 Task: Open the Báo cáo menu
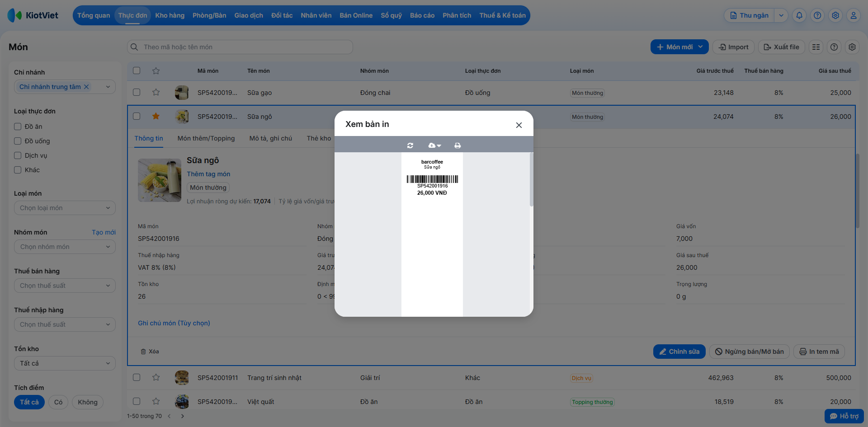422,15
